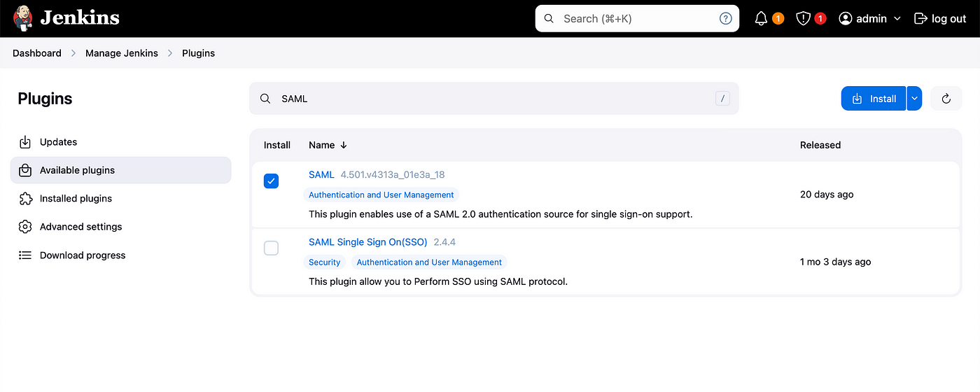Screen dimensions: 980x392
Task: Click the orange notification count badge
Action: click(x=778, y=19)
